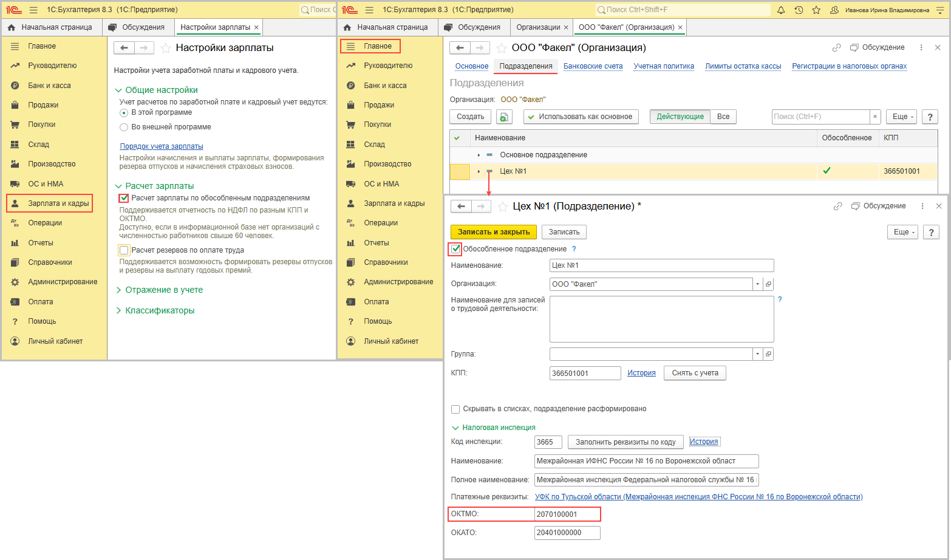Viewport: 951px width, 560px height.
Task: Open the Банковские счета tab
Action: point(593,66)
